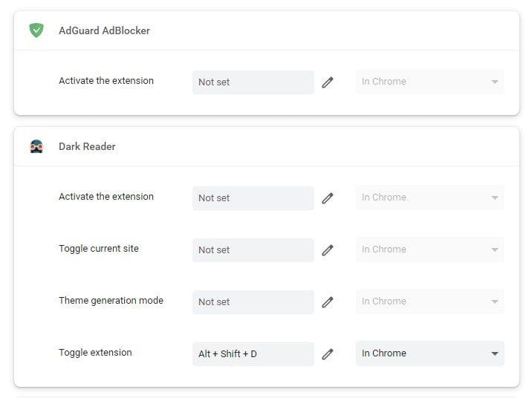Edit shortcut for Dark Reader Activate the extension
This screenshot has width=532, height=398.
click(328, 198)
